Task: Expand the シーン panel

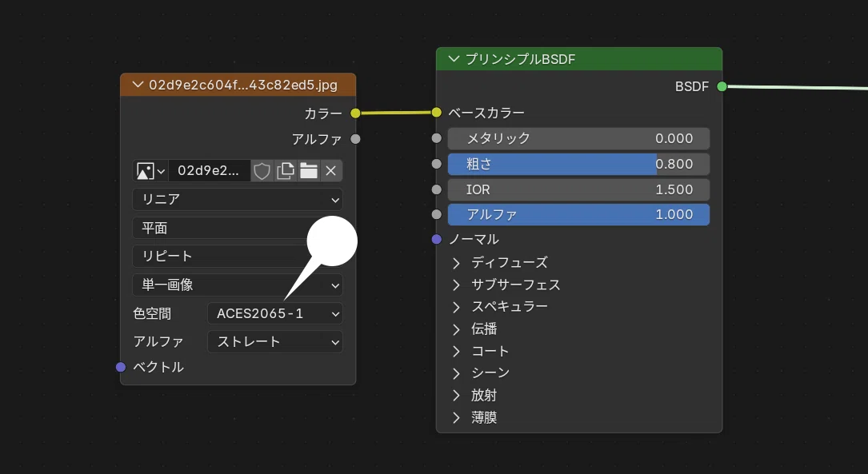Action: pyautogui.click(x=456, y=373)
